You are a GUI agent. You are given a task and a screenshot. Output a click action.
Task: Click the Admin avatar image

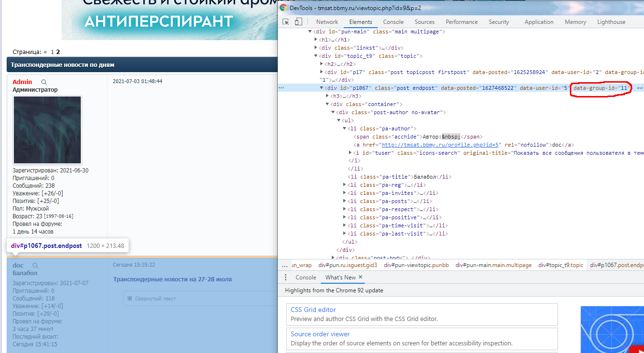[47, 130]
